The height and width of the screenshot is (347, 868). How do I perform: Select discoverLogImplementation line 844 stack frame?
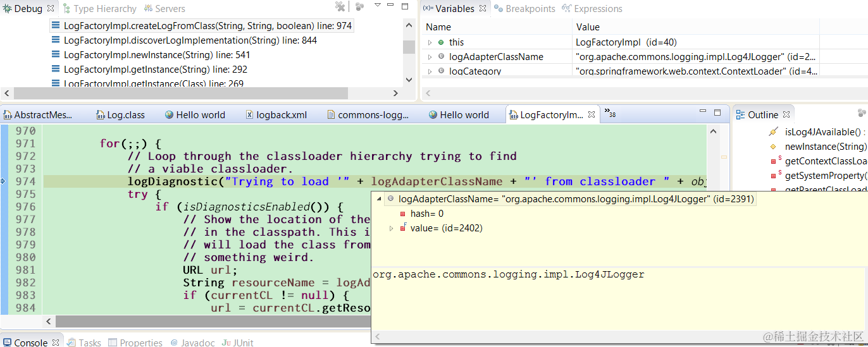coord(190,40)
